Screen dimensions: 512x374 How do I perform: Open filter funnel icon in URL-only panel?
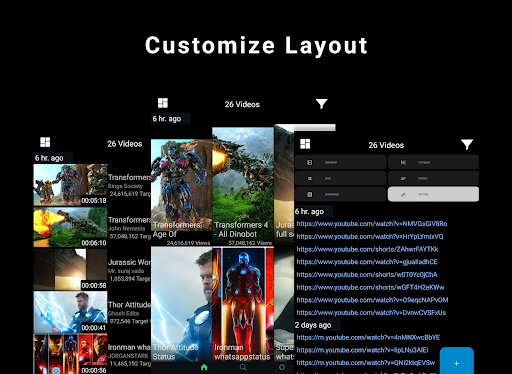pos(467,144)
